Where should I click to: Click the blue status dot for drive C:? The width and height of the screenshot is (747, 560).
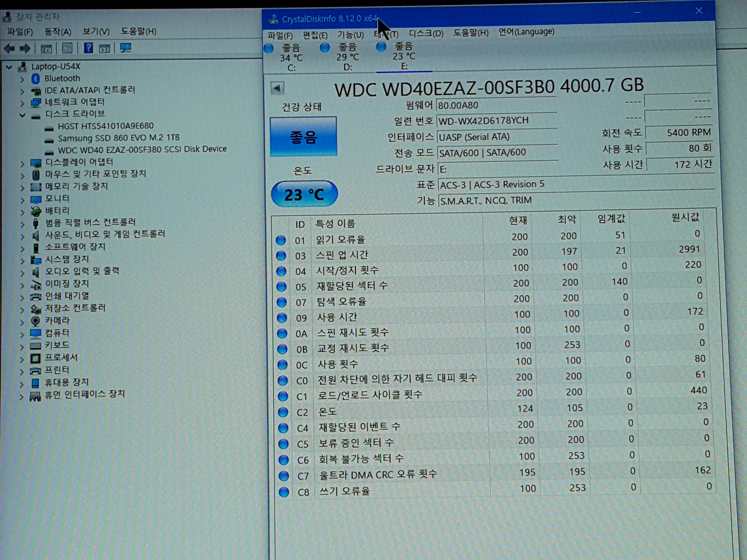click(x=268, y=48)
